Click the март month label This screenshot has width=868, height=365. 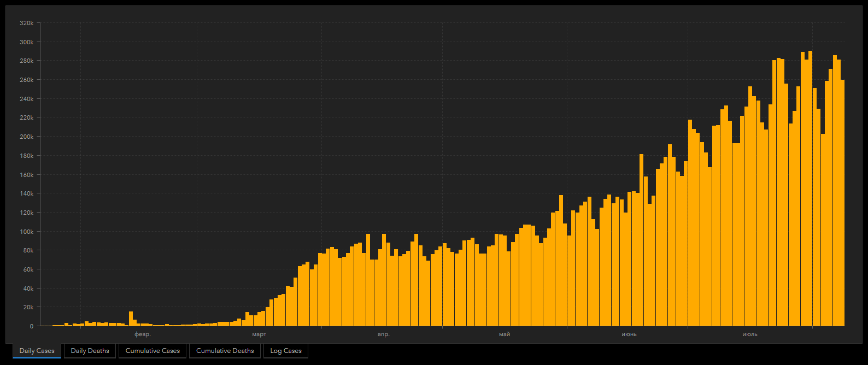point(259,334)
